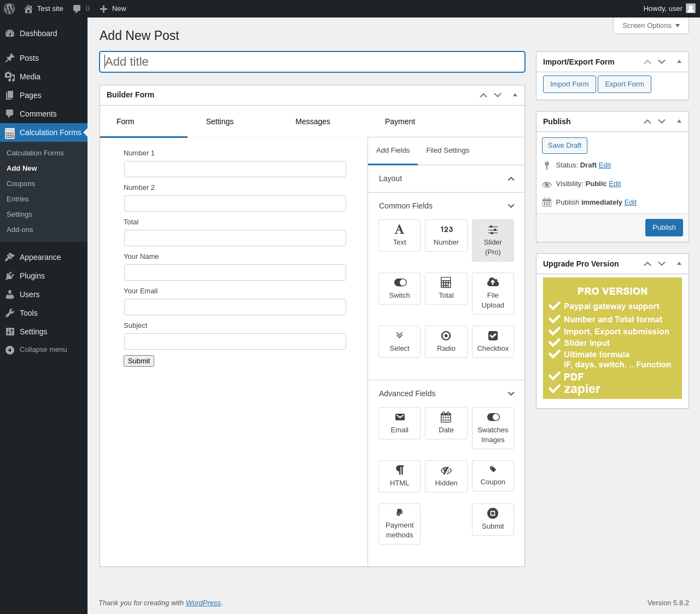
Task: Edit the publish immediately schedule
Action: click(x=631, y=202)
